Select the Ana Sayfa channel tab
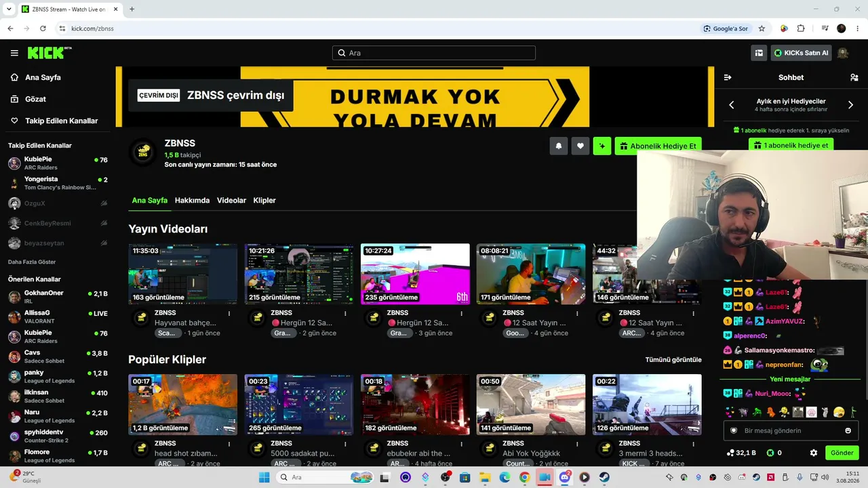868x488 pixels. point(149,201)
